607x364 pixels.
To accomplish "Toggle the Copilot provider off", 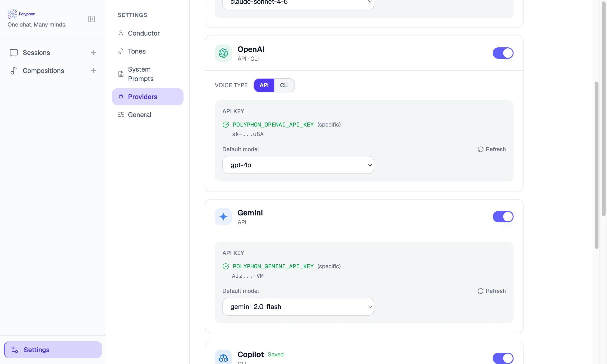I will 504,358.
